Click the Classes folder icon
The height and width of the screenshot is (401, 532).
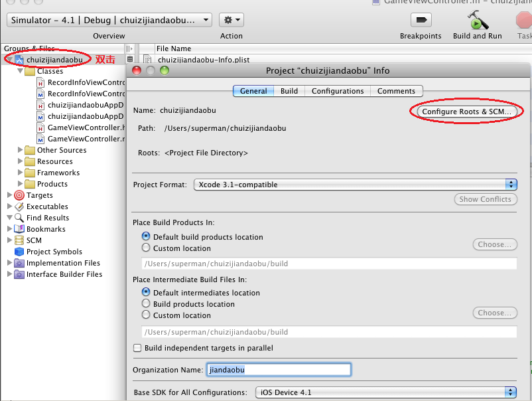pyautogui.click(x=30, y=71)
